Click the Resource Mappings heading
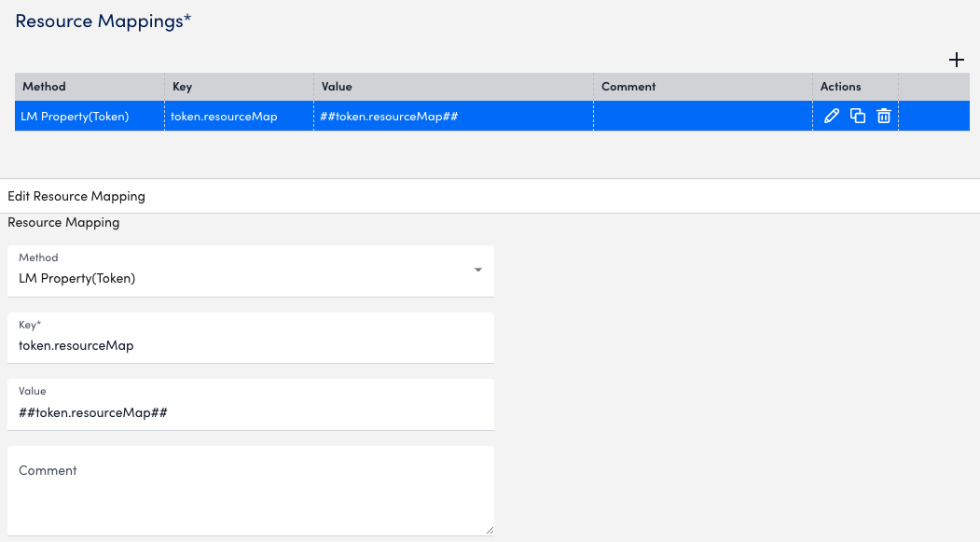This screenshot has height=542, width=980. tap(104, 21)
